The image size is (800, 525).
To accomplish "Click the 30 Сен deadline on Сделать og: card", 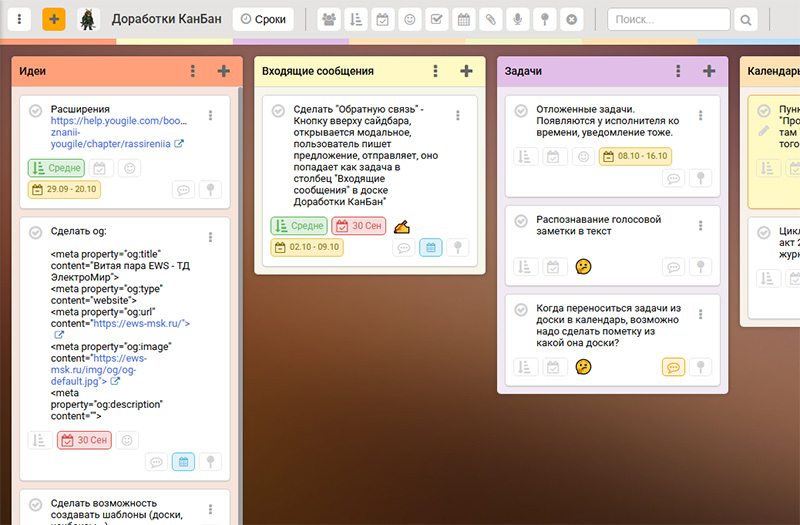I will tap(85, 440).
